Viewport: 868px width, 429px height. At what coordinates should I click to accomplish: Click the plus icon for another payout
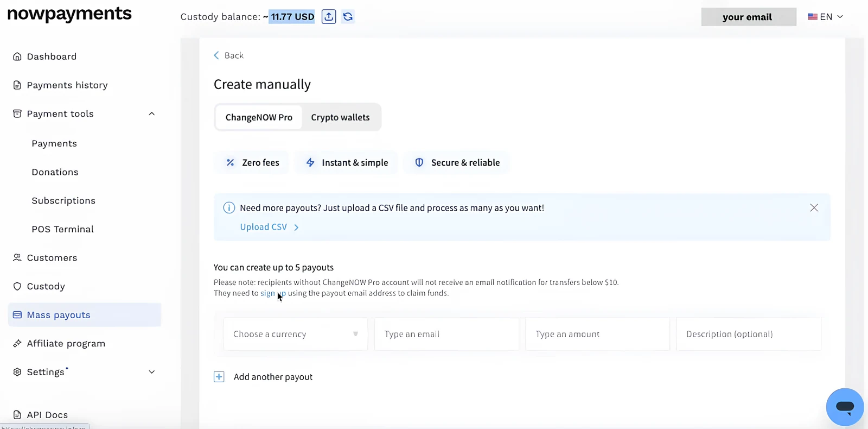pos(219,377)
